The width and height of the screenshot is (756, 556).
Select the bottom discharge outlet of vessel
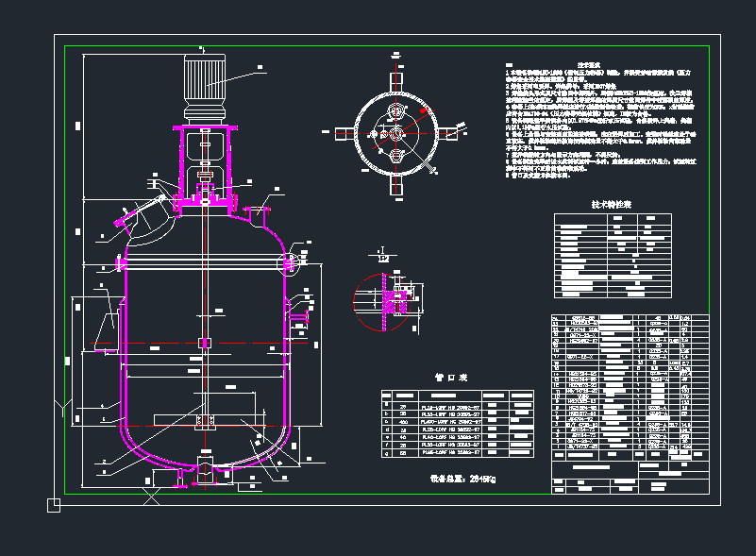click(203, 472)
